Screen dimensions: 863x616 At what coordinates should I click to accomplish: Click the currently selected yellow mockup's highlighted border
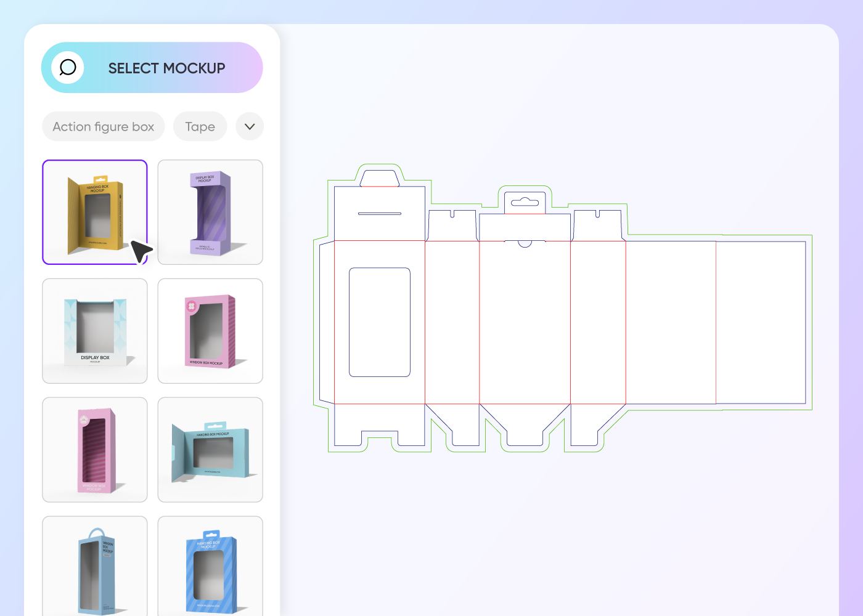94,161
